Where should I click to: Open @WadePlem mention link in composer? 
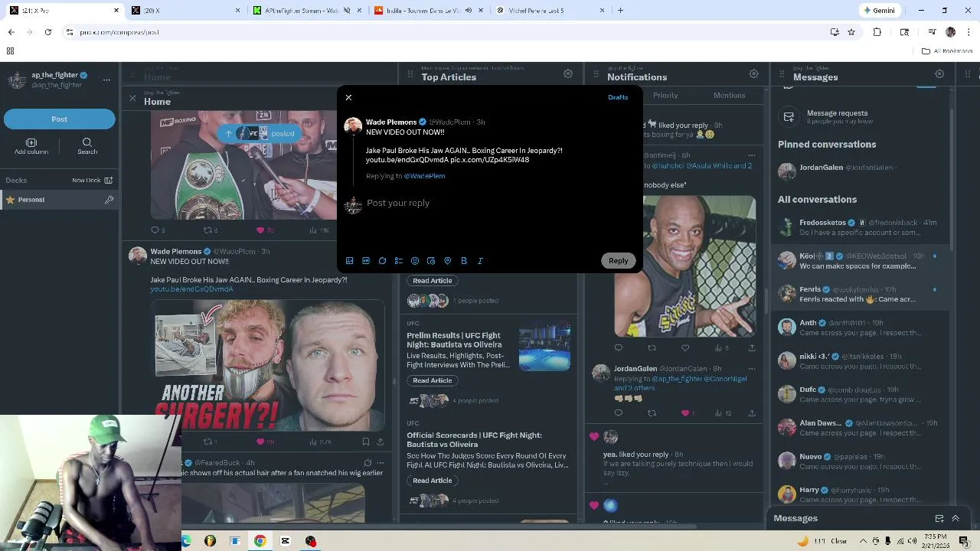click(424, 176)
